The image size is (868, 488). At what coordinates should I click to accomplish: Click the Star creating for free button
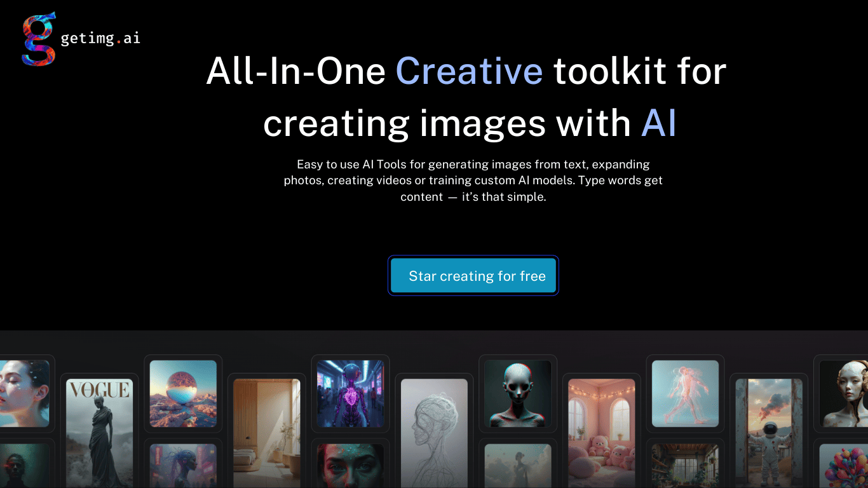pyautogui.click(x=473, y=276)
